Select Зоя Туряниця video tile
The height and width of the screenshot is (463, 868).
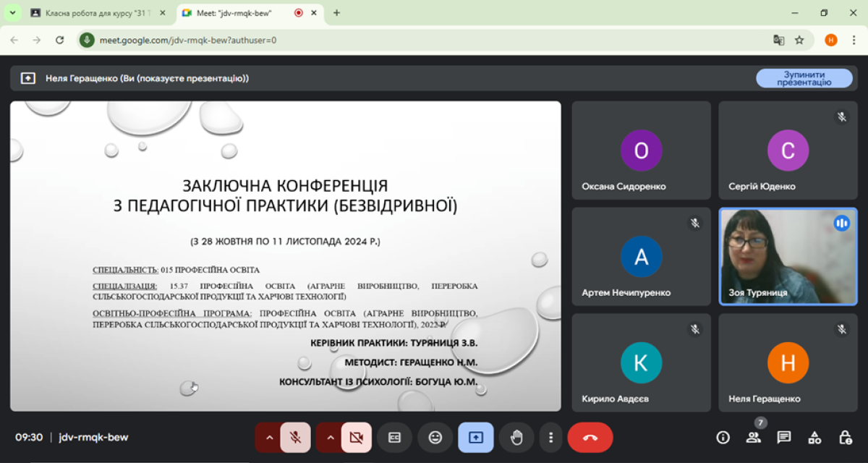(x=787, y=257)
